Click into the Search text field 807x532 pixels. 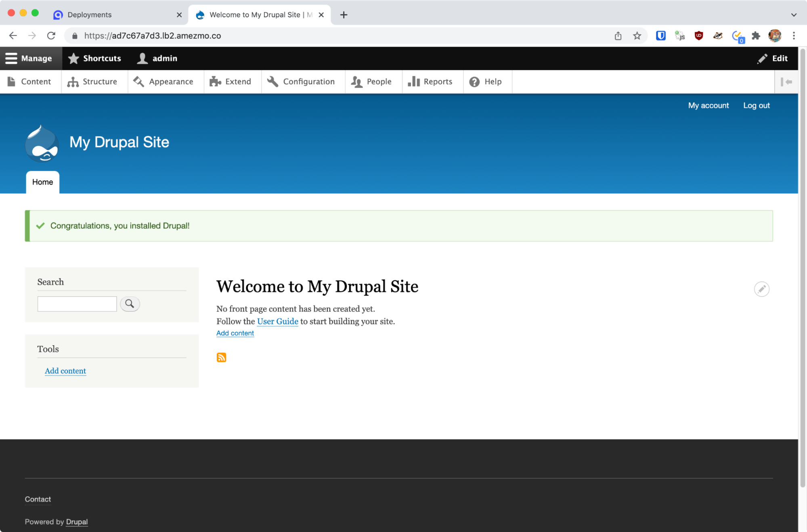point(77,304)
